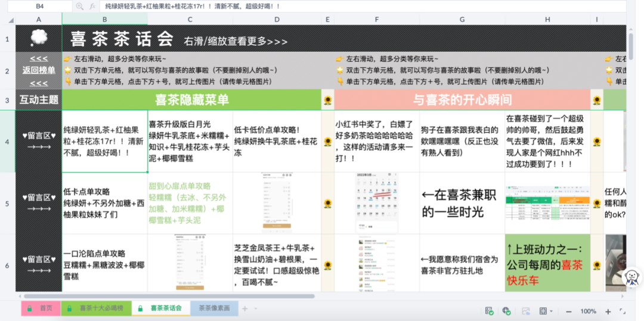Click the chat list screenshot in cell F6
The image size is (644, 321).
point(377,263)
